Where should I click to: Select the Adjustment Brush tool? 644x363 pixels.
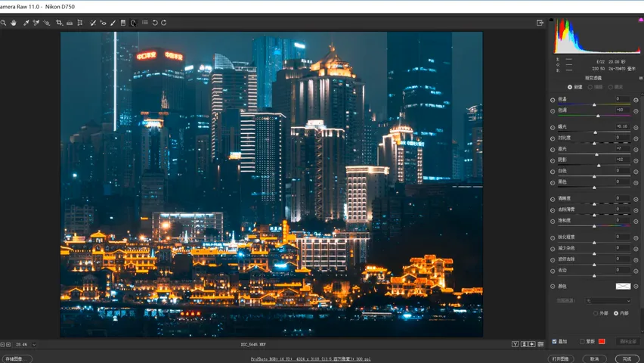[x=113, y=23]
